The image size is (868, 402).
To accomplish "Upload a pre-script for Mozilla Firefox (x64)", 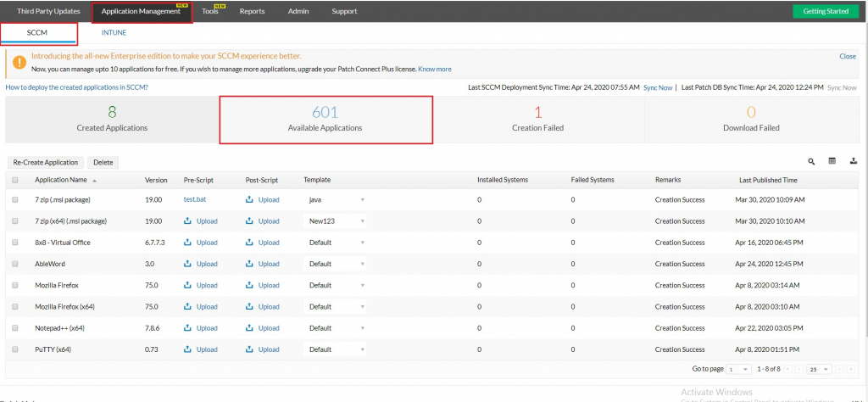I will pyautogui.click(x=200, y=307).
